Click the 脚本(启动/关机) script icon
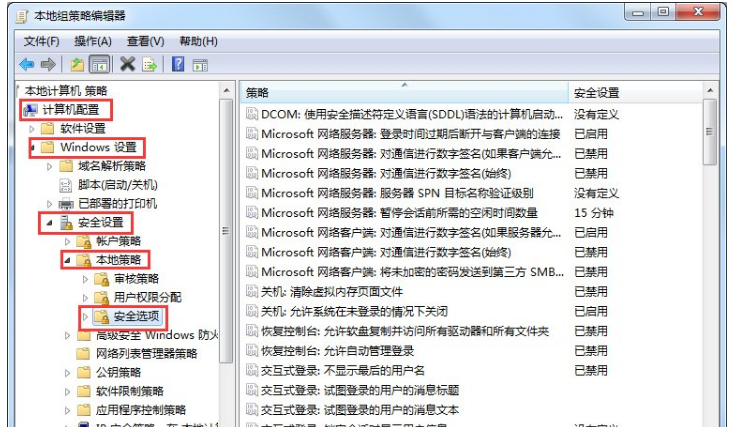 (65, 185)
